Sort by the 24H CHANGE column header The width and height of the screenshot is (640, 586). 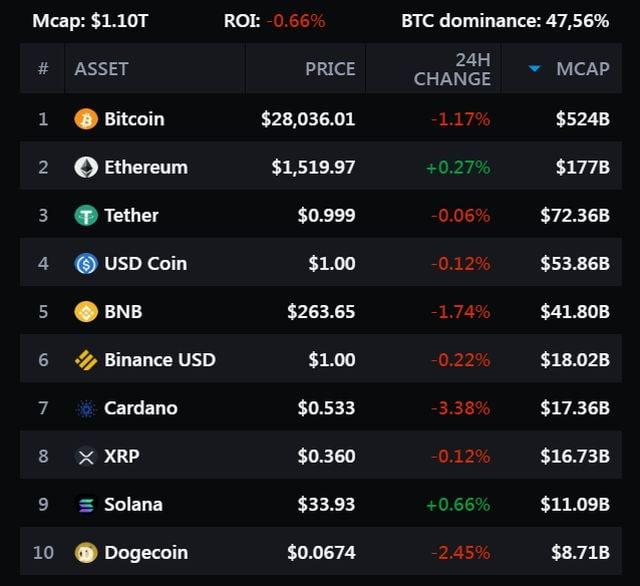tap(452, 69)
